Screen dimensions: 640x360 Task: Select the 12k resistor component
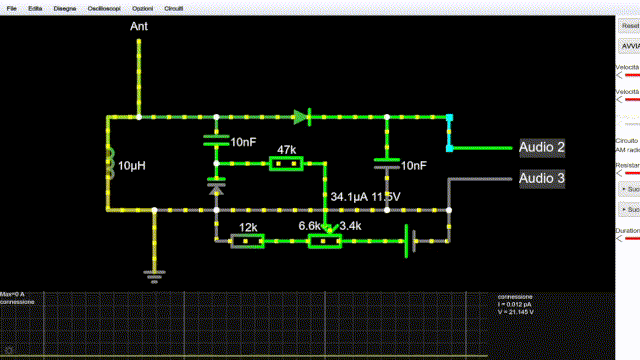tap(247, 241)
